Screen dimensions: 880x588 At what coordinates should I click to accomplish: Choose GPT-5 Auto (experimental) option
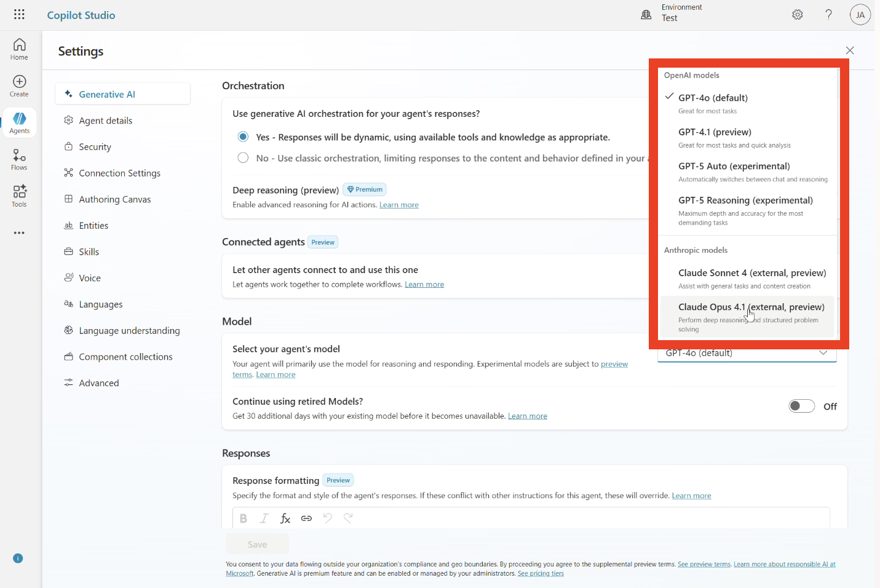click(x=747, y=172)
